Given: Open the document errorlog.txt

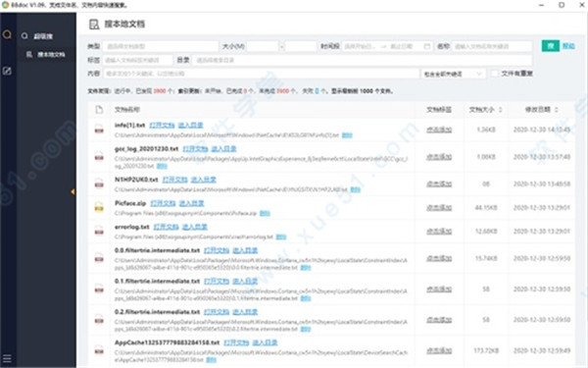Looking at the screenshot, I should [167, 227].
